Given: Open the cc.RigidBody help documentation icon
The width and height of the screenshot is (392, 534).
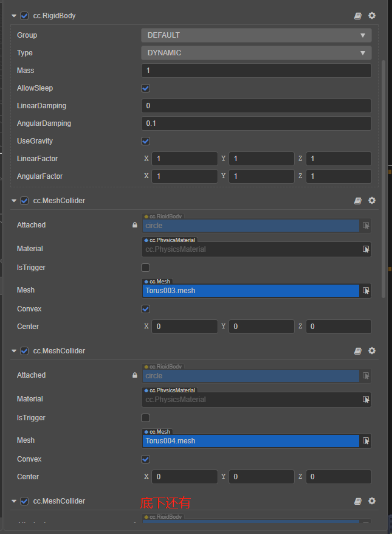Looking at the screenshot, I should [358, 16].
